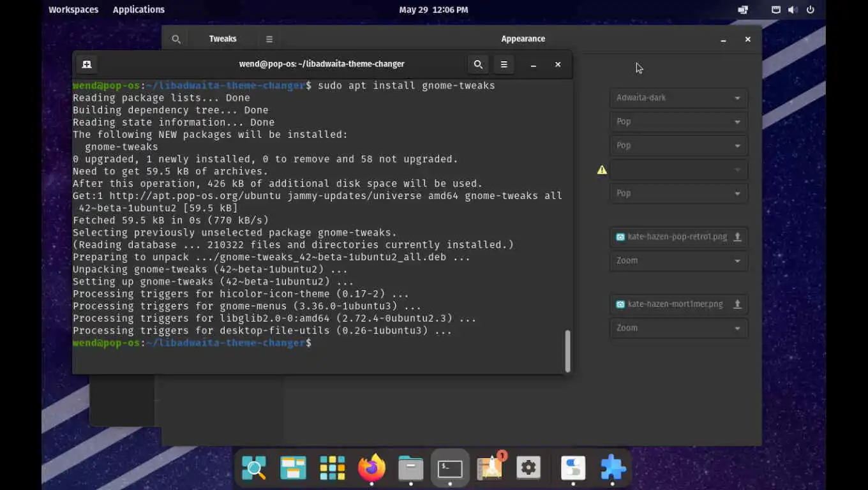868x490 pixels.
Task: Close the Tweaks window
Action: click(748, 40)
